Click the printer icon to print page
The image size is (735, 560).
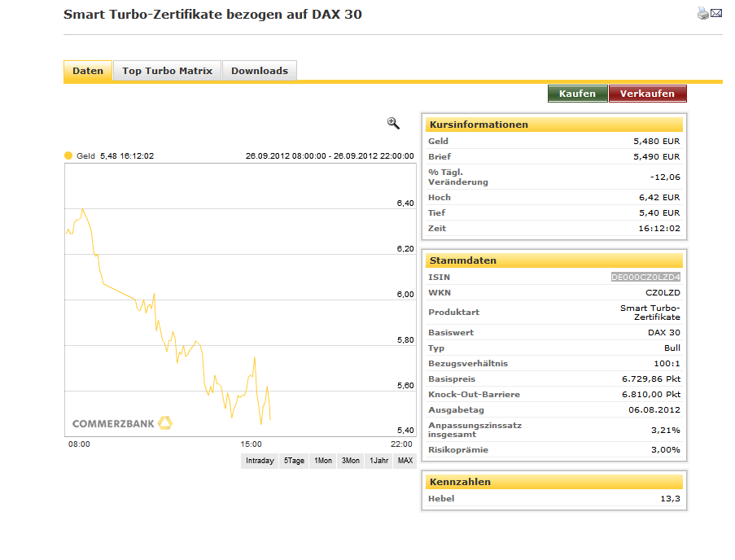tap(703, 13)
